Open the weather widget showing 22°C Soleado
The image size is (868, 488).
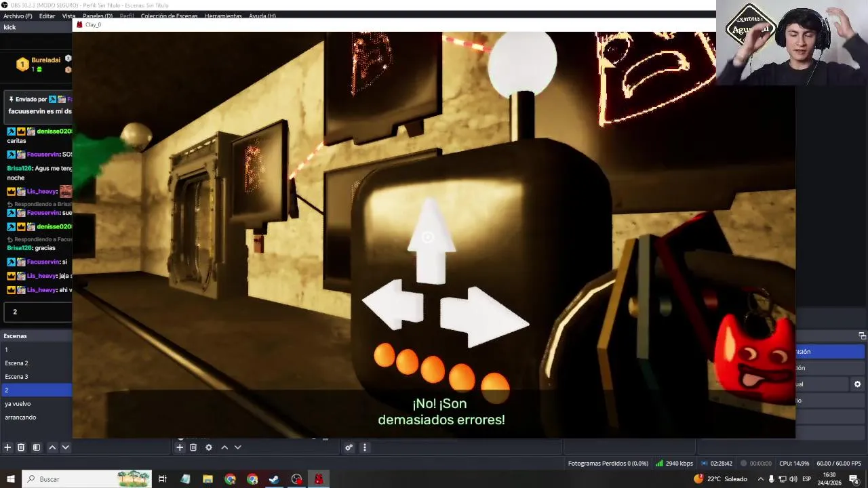(x=720, y=479)
